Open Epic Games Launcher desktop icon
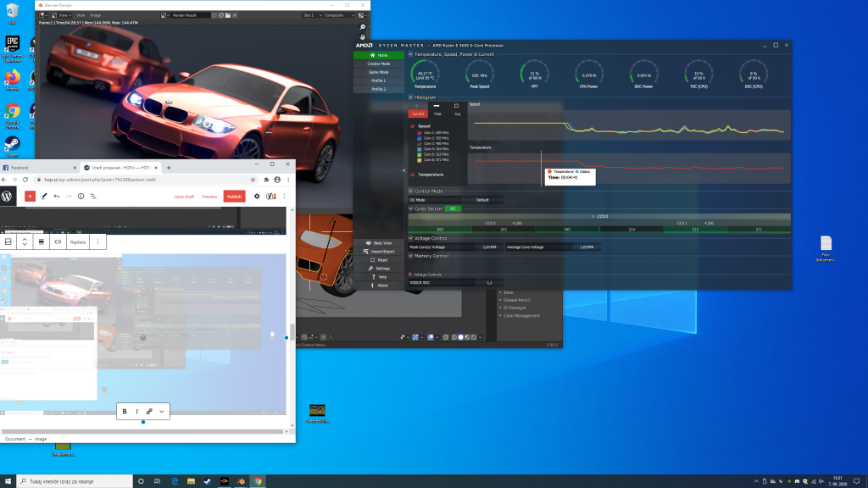The height and width of the screenshot is (488, 868). coord(12,47)
